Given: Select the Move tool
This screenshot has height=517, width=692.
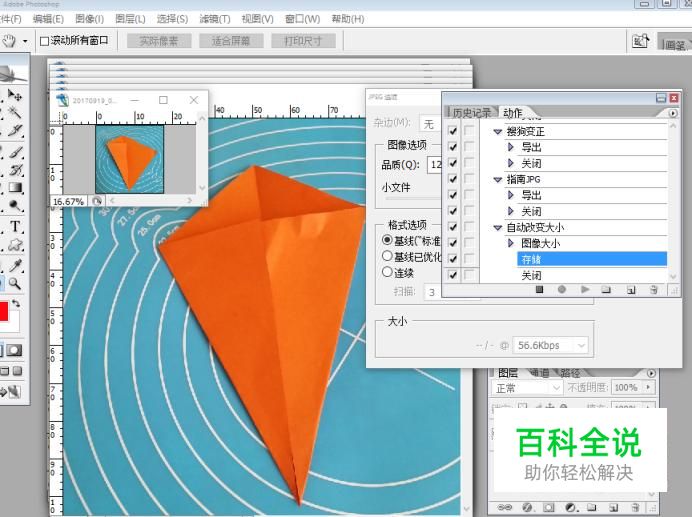Looking at the screenshot, I should (15, 95).
